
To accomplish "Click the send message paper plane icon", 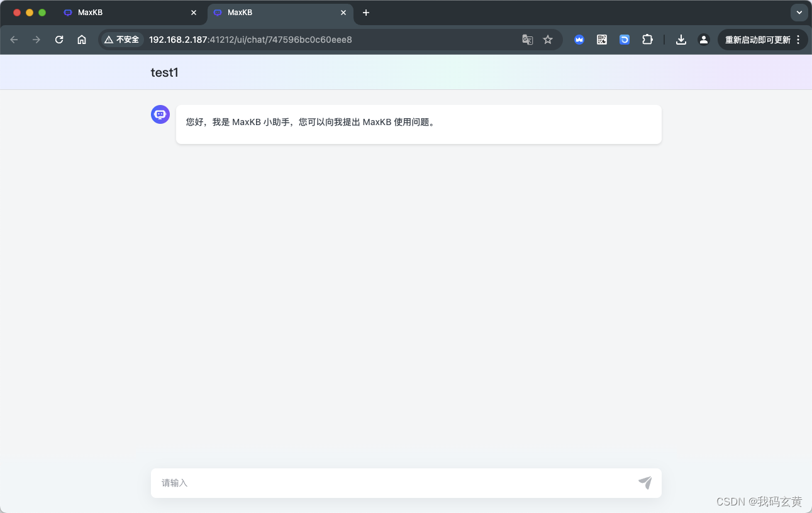I will (645, 483).
